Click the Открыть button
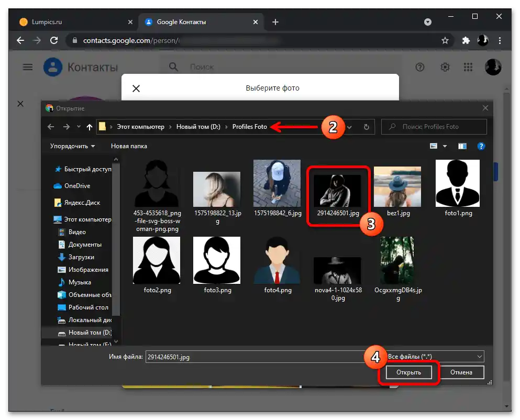 pos(408,372)
